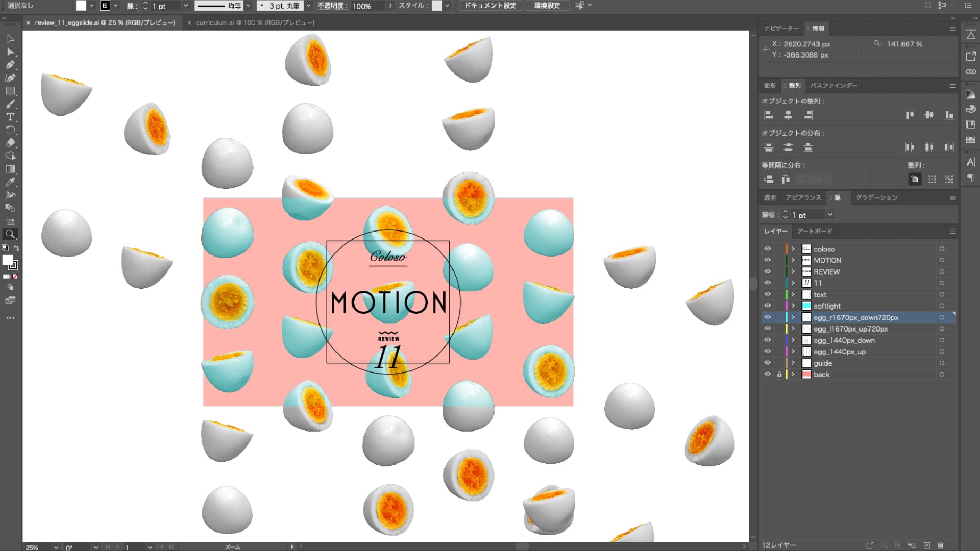This screenshot has height=551, width=980.
Task: Distribute objects by vertical centers
Action: [x=788, y=147]
